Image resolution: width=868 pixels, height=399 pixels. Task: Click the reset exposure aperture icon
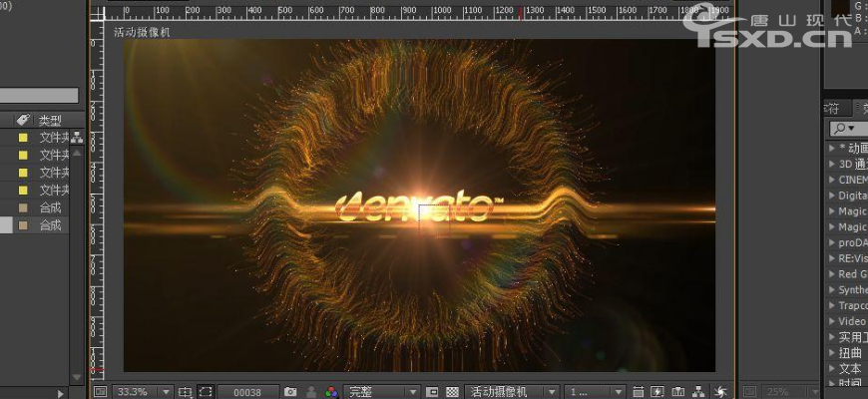[720, 392]
